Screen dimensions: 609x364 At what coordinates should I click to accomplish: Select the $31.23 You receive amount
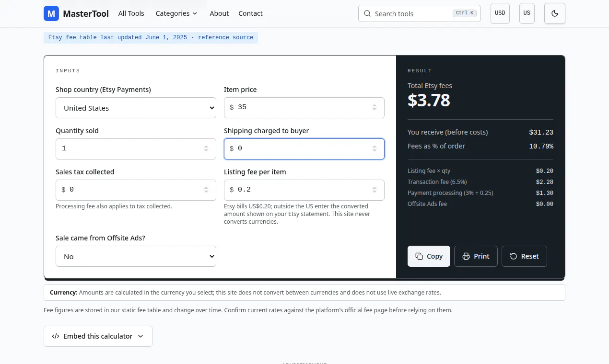541,132
